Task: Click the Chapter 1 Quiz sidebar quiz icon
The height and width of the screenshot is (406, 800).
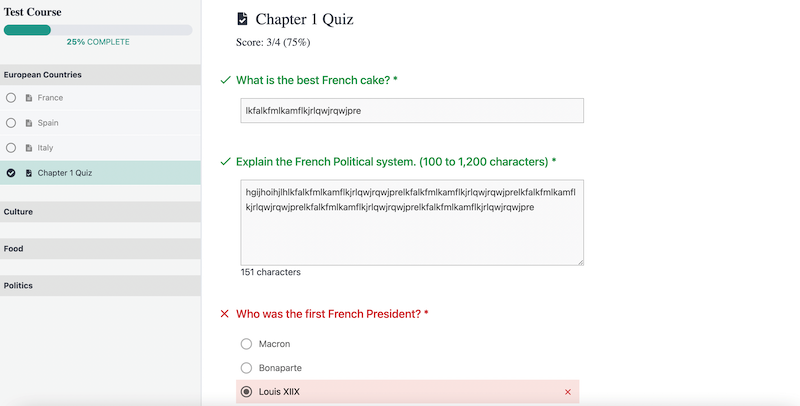Action: pyautogui.click(x=29, y=173)
